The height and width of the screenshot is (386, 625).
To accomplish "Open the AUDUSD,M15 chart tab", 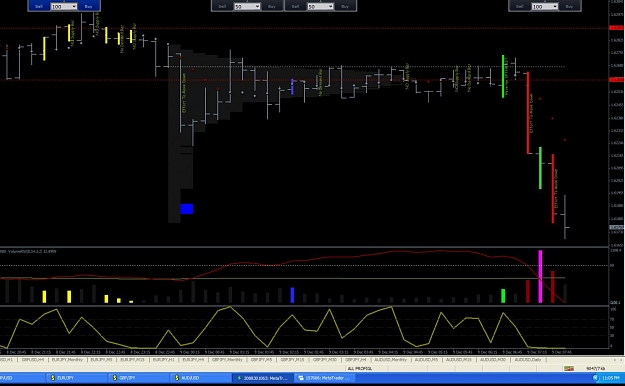I will (x=458, y=359).
